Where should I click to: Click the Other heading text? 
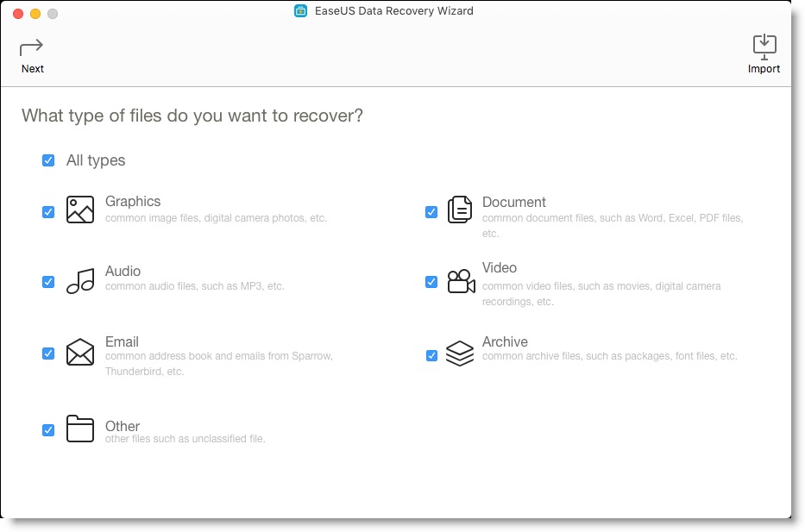[123, 426]
